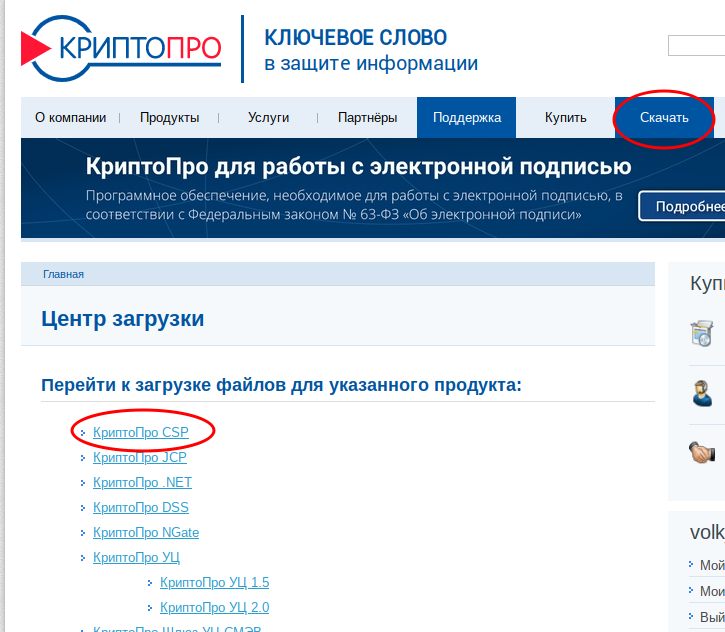This screenshot has height=632, width=725.
Task: Click the support operator icon in sidebar
Action: click(x=702, y=393)
